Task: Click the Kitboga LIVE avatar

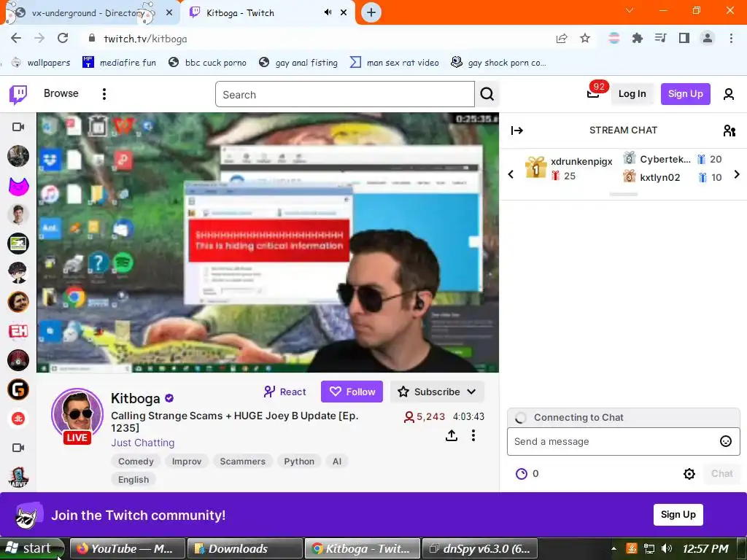Action: (77, 416)
